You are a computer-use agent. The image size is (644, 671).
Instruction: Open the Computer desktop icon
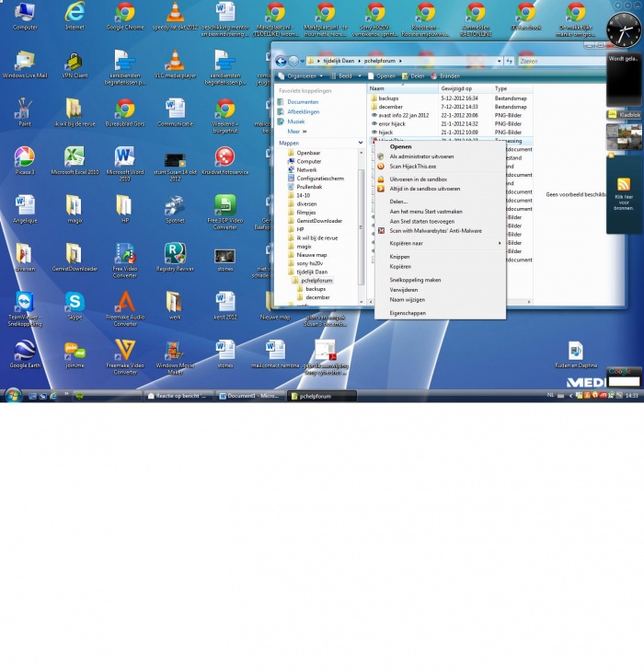click(x=25, y=17)
